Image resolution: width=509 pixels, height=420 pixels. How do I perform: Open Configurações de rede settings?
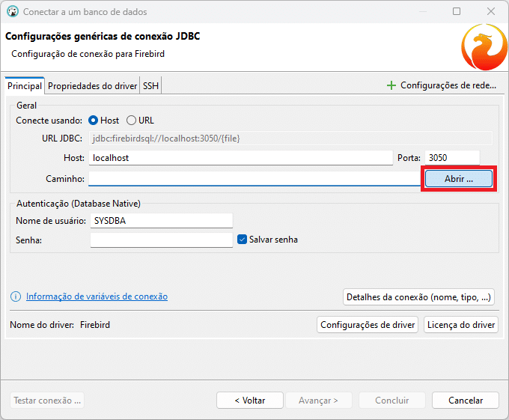coord(448,85)
